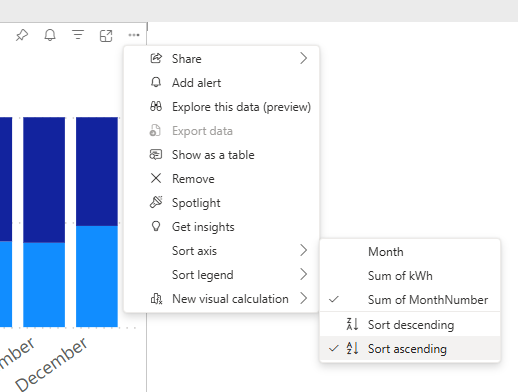Open the filter lines icon on visual
Image resolution: width=518 pixels, height=392 pixels.
pos(78,35)
